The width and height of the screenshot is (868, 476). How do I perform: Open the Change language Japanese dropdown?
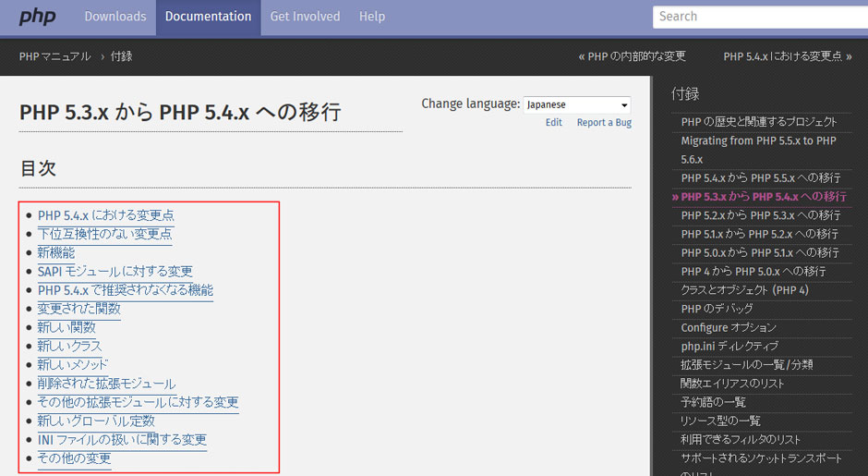coord(577,104)
